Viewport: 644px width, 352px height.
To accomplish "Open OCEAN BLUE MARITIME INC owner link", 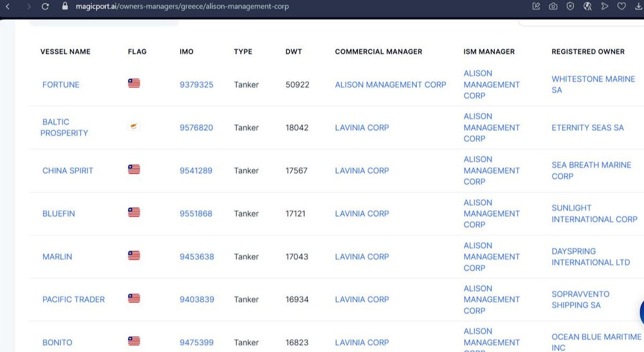I will 596,342.
